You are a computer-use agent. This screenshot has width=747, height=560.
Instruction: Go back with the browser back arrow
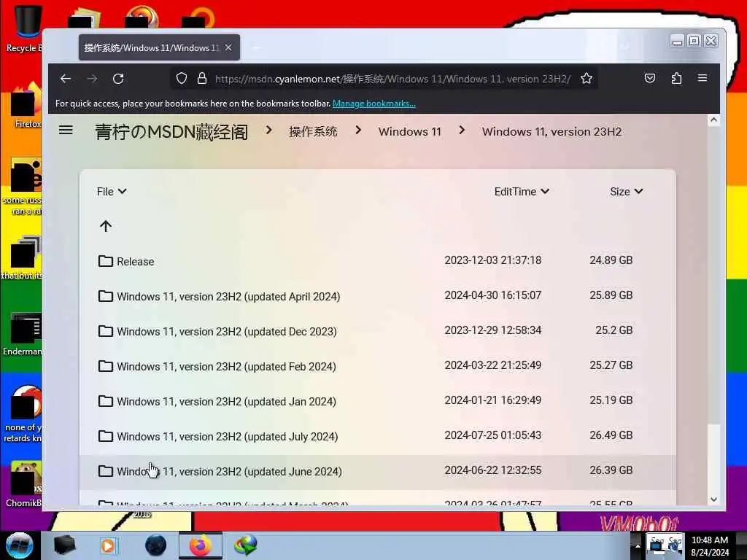(x=66, y=79)
